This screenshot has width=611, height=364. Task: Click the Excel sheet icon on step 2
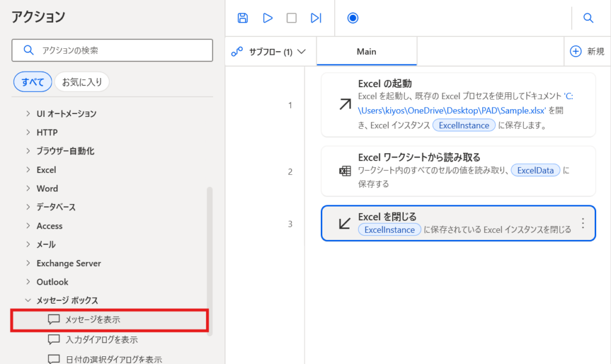tap(345, 171)
